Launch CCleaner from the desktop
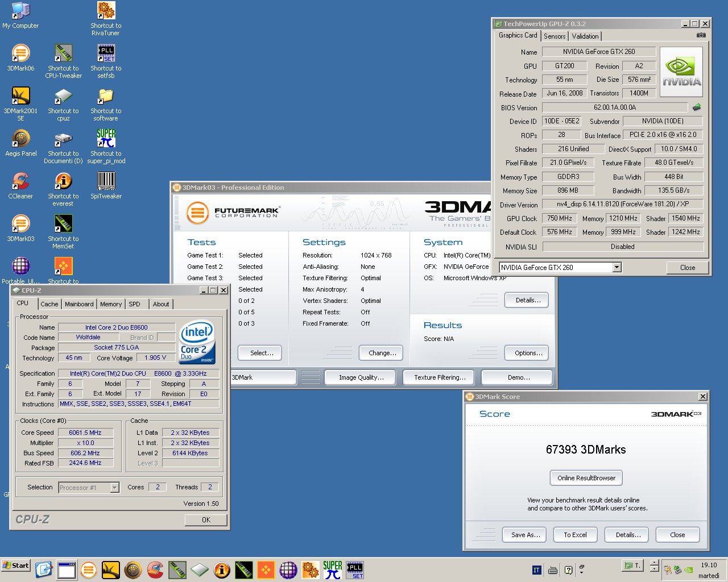 pyautogui.click(x=20, y=186)
